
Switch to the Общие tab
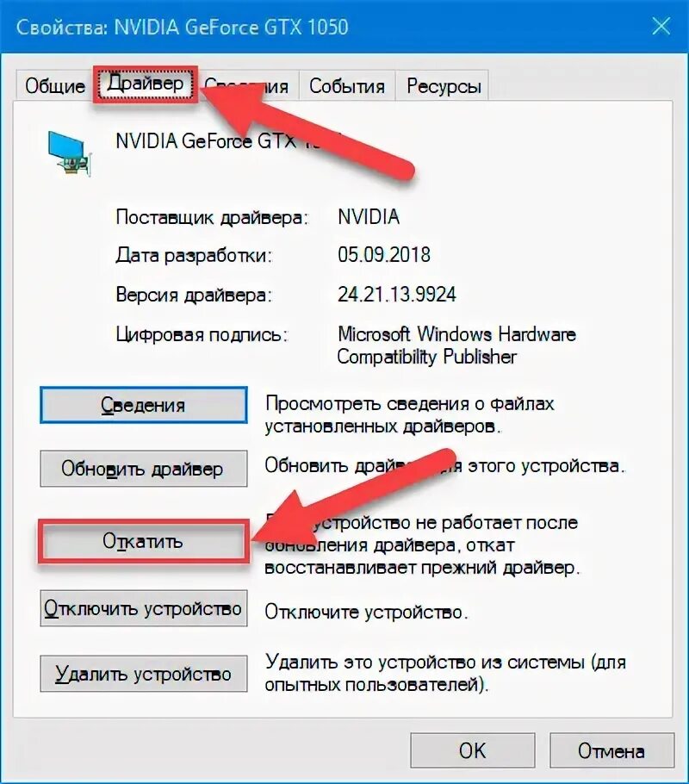coord(55,86)
